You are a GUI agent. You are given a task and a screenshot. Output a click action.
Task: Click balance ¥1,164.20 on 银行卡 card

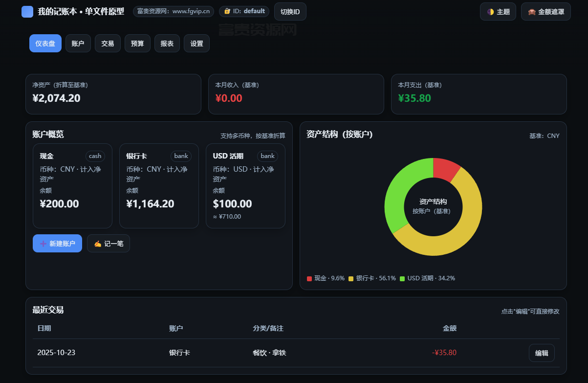pyautogui.click(x=150, y=204)
